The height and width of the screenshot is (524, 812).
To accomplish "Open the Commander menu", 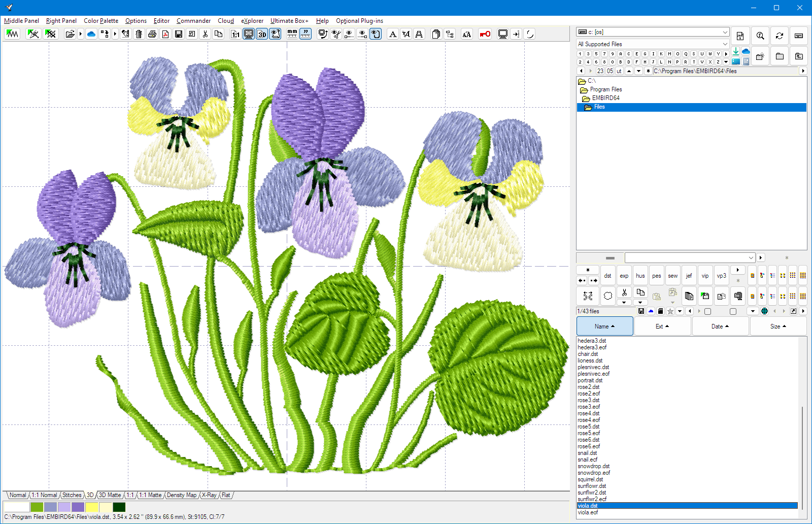I will 193,21.
